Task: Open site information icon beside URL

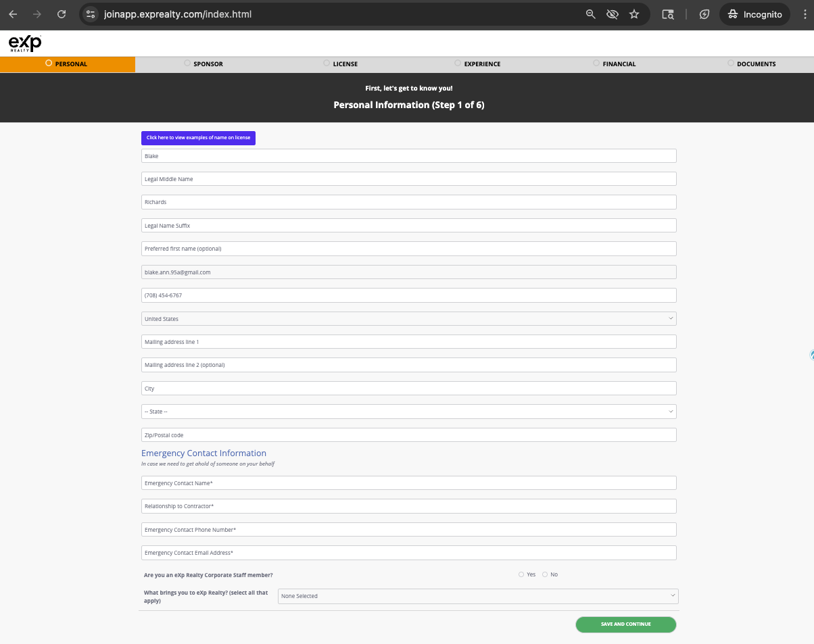Action: pos(92,14)
